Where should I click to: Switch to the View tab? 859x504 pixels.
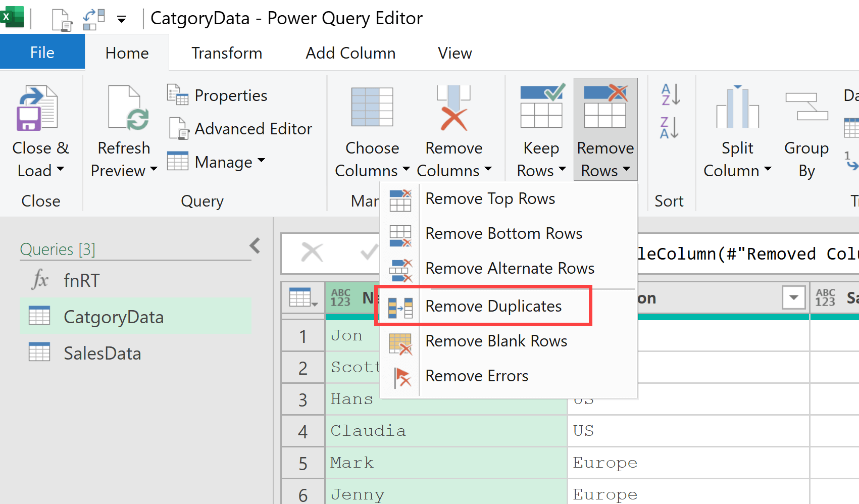click(454, 53)
